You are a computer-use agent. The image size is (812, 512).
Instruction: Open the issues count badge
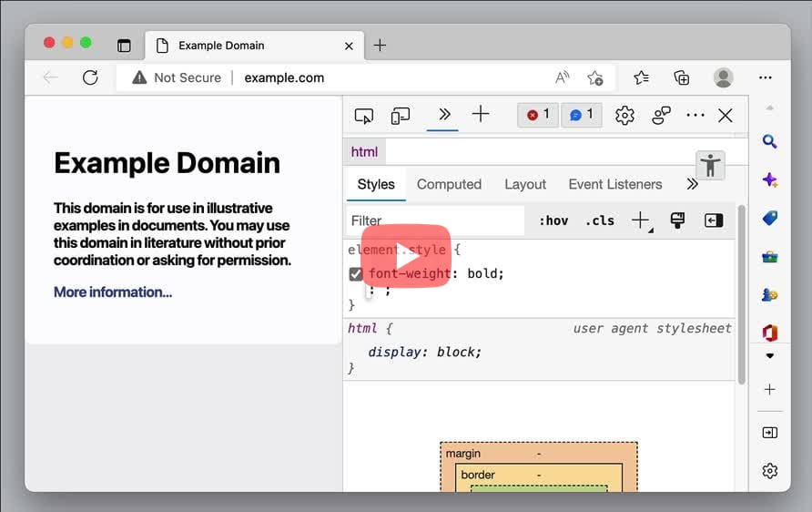point(582,115)
